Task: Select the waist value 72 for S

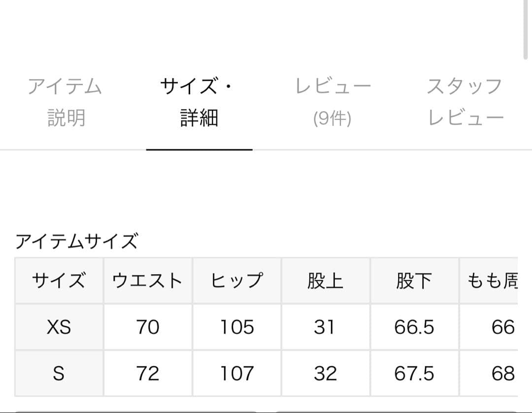Action: [147, 372]
